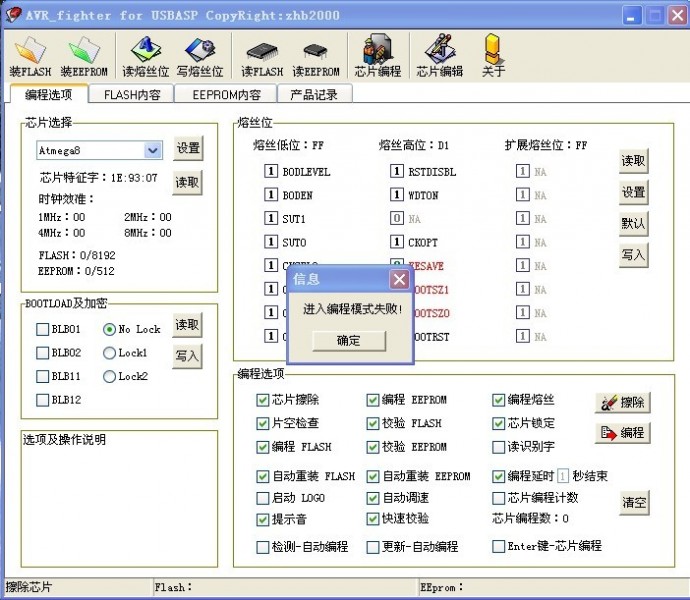This screenshot has width=690, height=600.
Task: Switch to the FLASH内容 tab
Action: [x=132, y=95]
